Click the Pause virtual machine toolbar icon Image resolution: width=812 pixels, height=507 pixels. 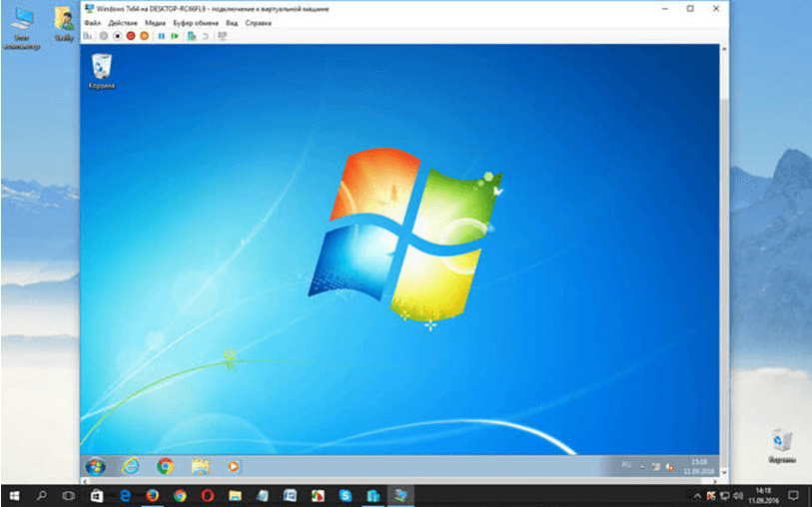[161, 36]
